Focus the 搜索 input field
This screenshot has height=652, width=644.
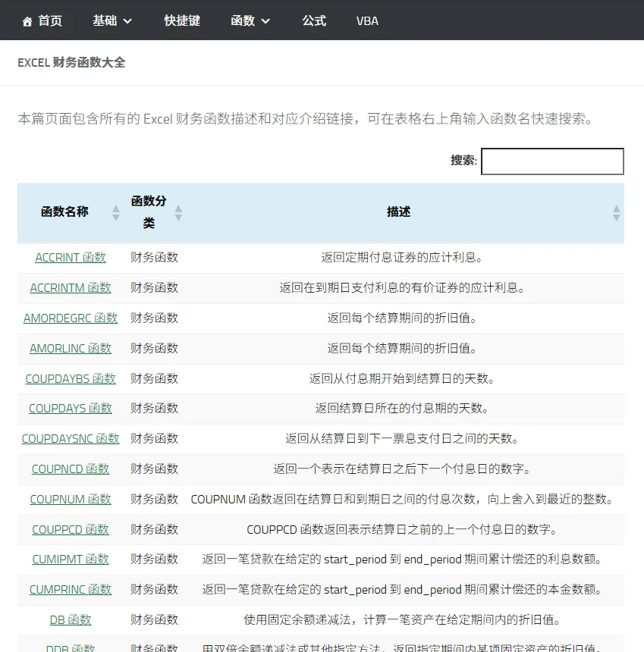pyautogui.click(x=552, y=161)
